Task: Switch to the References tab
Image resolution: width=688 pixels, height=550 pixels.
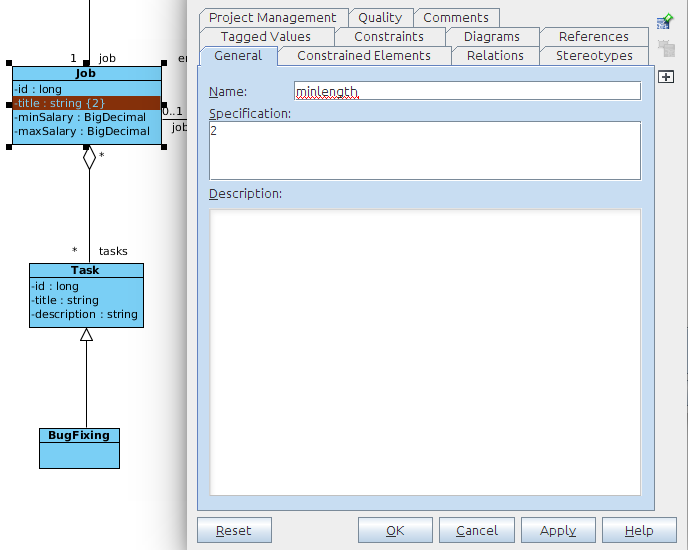Action: [x=593, y=36]
